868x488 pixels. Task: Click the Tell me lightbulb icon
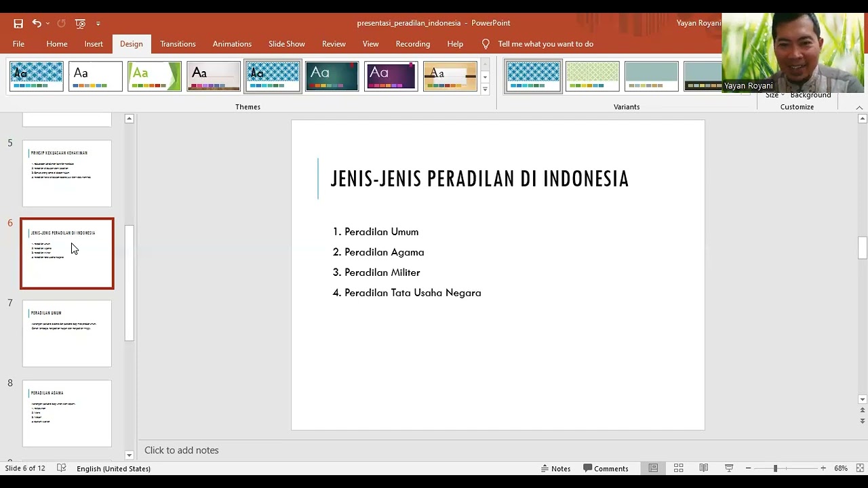pos(486,44)
